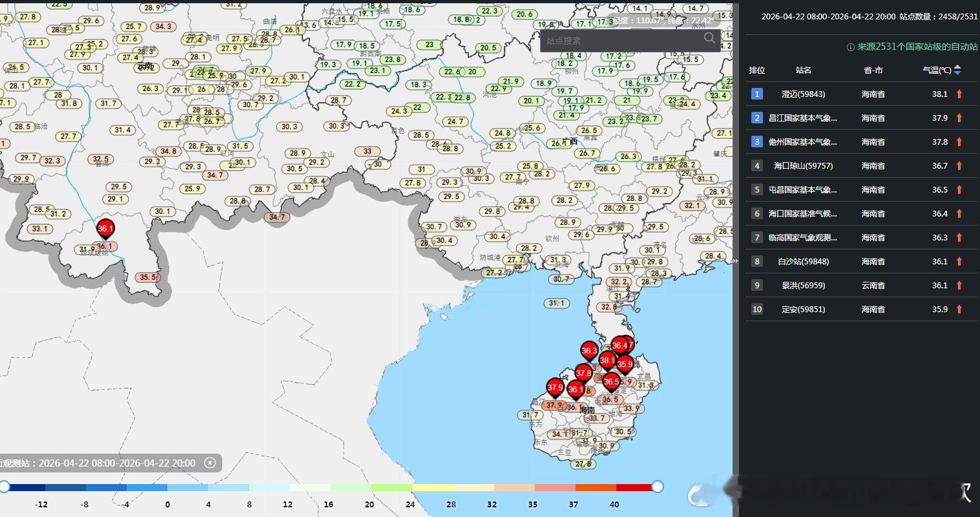Viewport: 980px width, 517px height.
Task: Select 景洪(56959) station in the list
Action: [x=803, y=285]
